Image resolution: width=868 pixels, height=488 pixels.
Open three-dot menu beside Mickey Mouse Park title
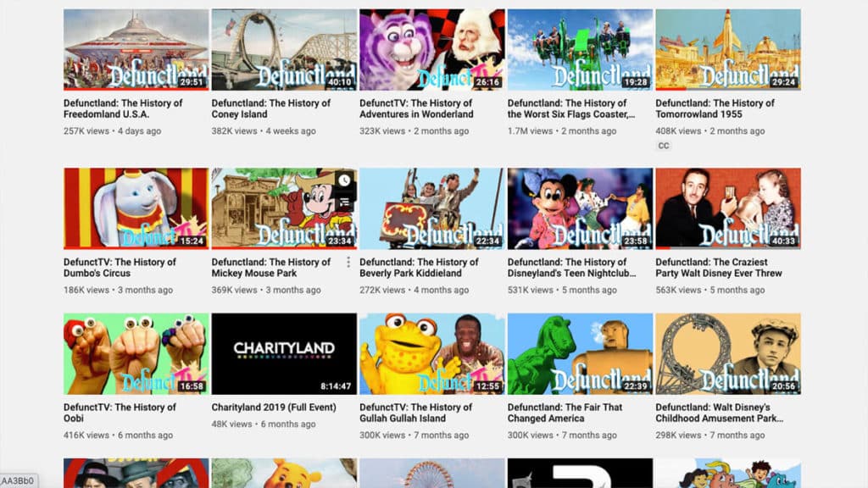click(x=348, y=263)
